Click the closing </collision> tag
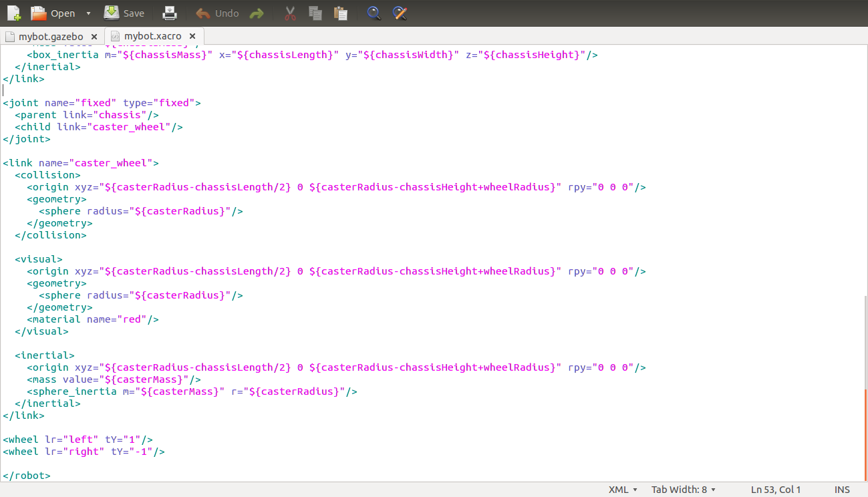 pos(51,235)
